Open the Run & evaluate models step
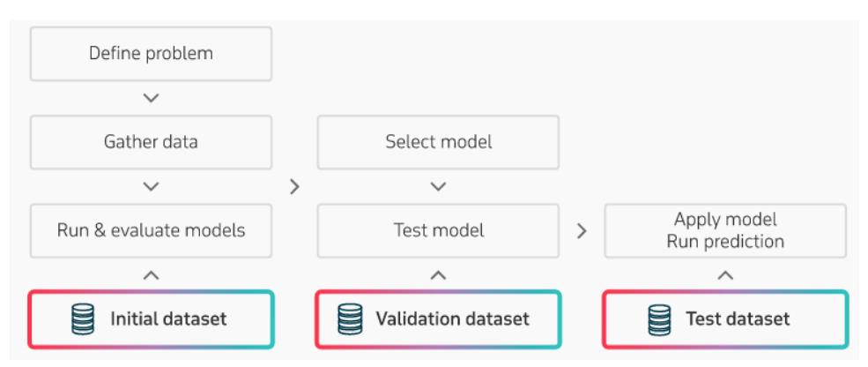 coord(151,230)
